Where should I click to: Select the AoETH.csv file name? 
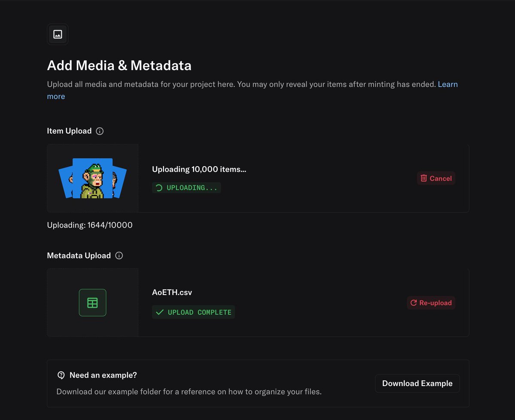(172, 292)
